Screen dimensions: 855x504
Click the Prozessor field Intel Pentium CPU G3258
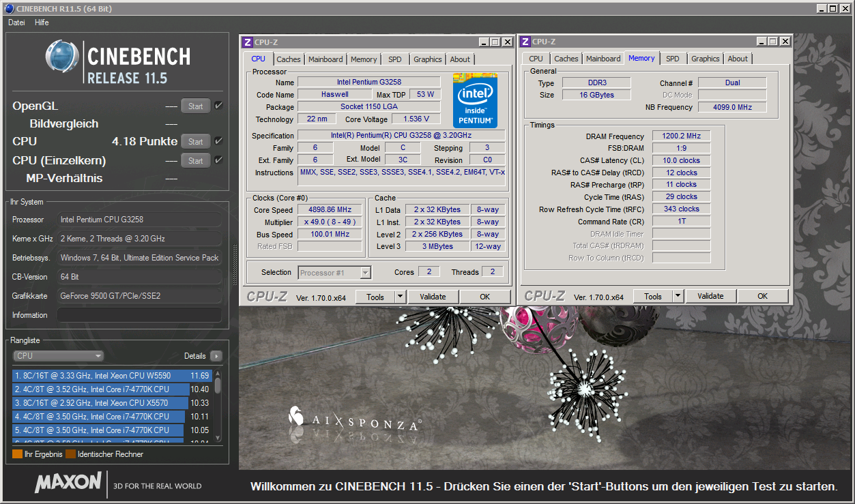pos(139,220)
